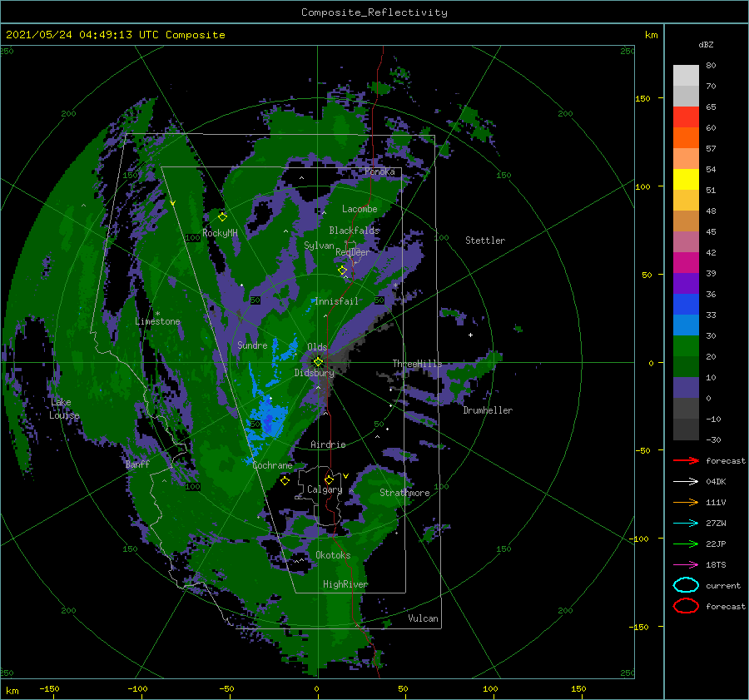Click the 04DK legend label

pos(716,482)
